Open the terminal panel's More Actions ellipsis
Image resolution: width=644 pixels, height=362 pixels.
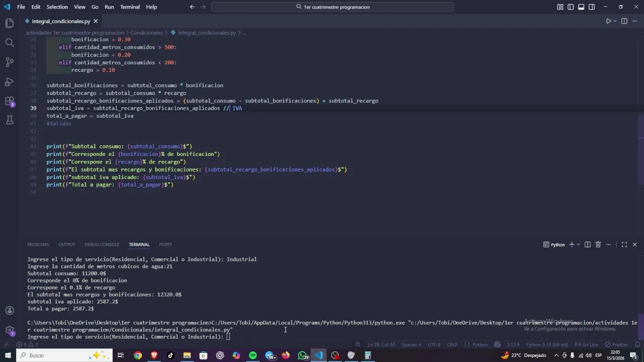pos(609,245)
